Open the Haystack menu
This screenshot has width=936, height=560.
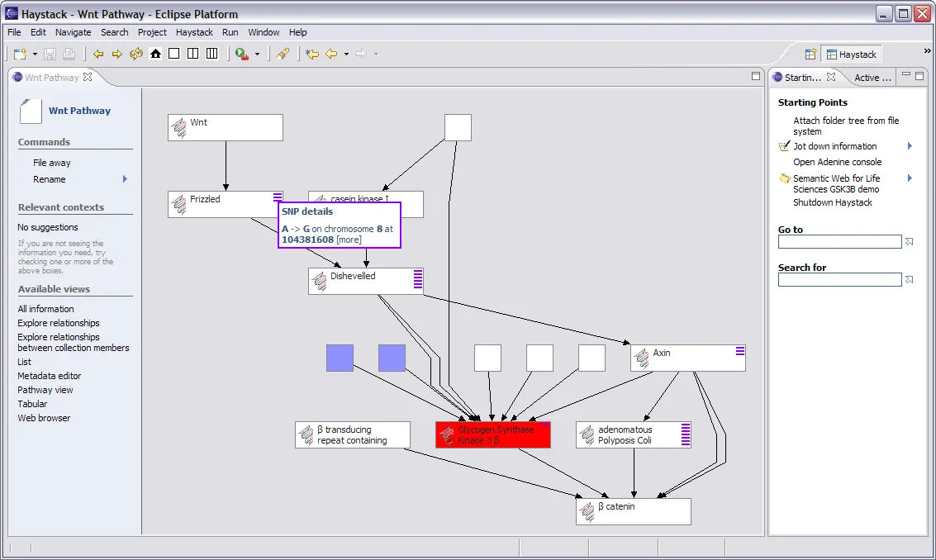coord(194,32)
